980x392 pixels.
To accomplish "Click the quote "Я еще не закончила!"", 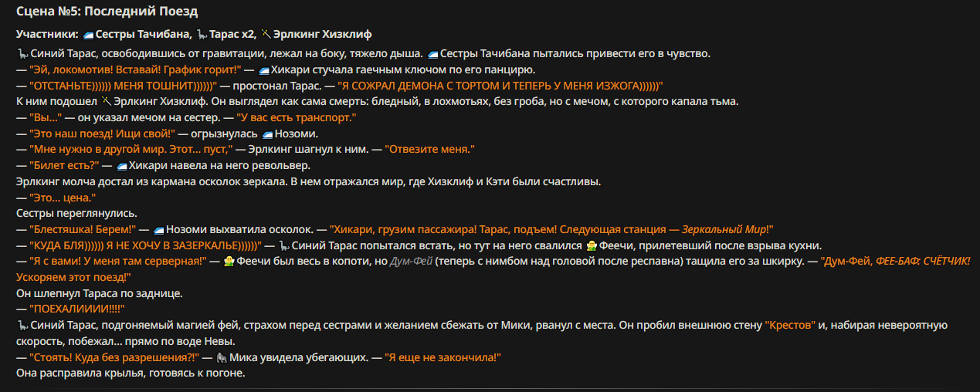I will [443, 358].
